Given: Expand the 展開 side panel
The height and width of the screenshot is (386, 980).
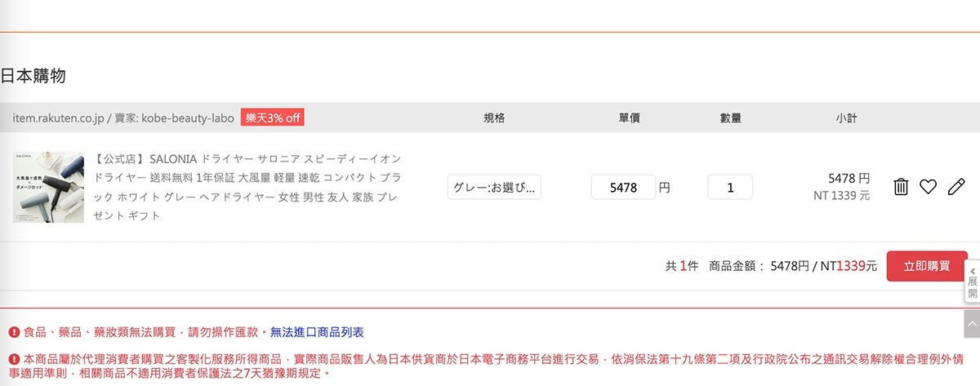Looking at the screenshot, I should (x=972, y=282).
